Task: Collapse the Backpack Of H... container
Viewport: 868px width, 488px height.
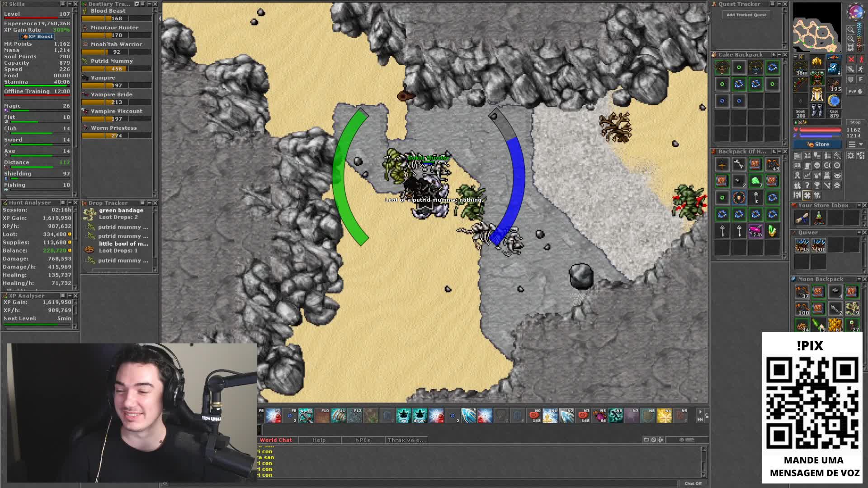Action: coord(779,151)
